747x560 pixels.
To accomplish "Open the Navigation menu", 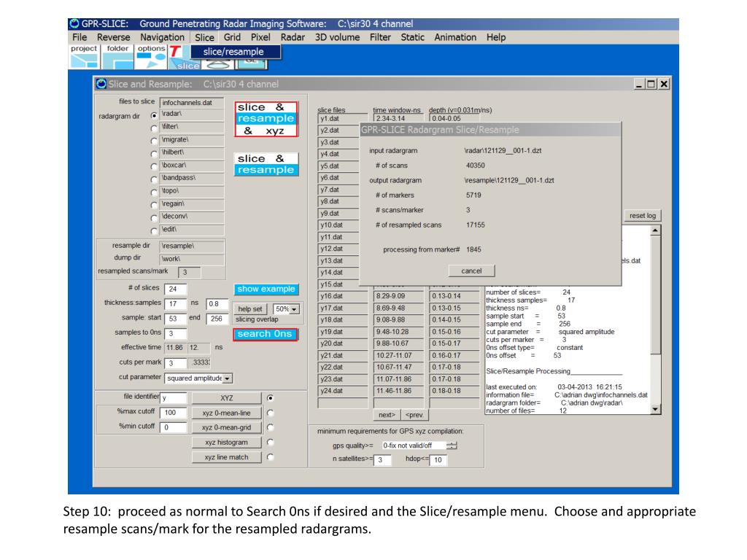I will 162,37.
